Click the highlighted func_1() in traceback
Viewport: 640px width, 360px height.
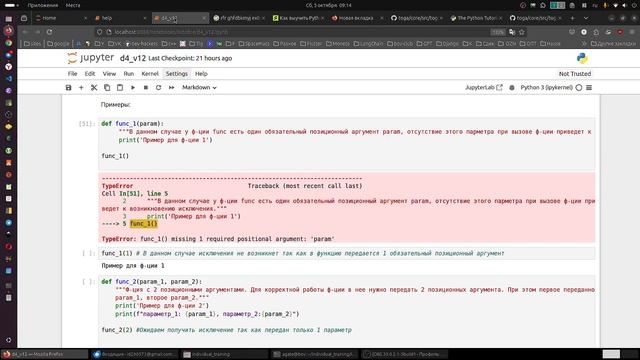tap(143, 224)
